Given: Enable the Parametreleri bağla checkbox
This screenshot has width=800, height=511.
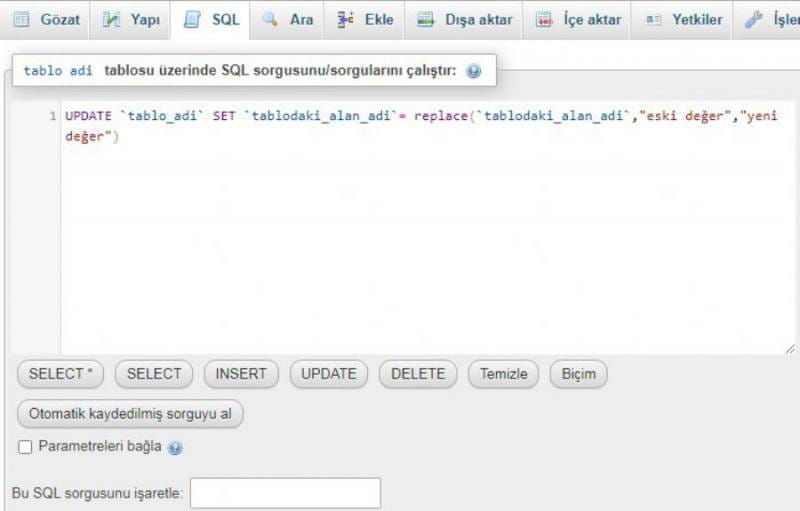Looking at the screenshot, I should (25, 447).
